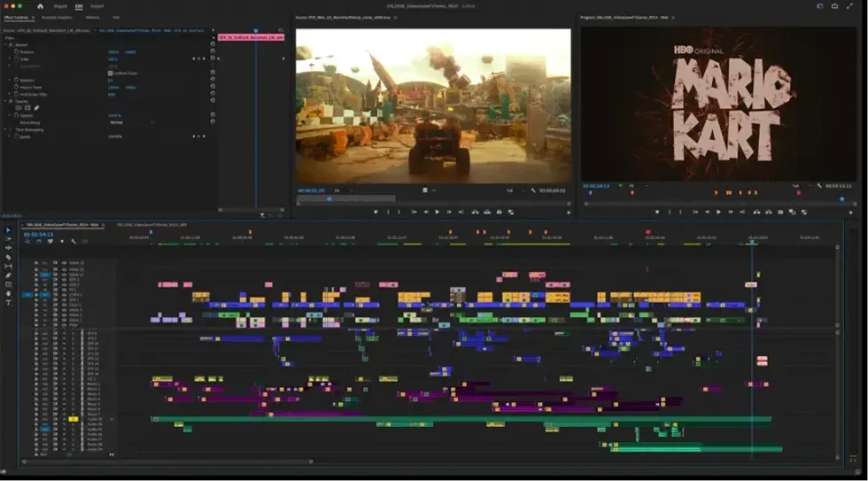
Task: Toggle the yellow highlighted audio track button
Action: (x=73, y=420)
